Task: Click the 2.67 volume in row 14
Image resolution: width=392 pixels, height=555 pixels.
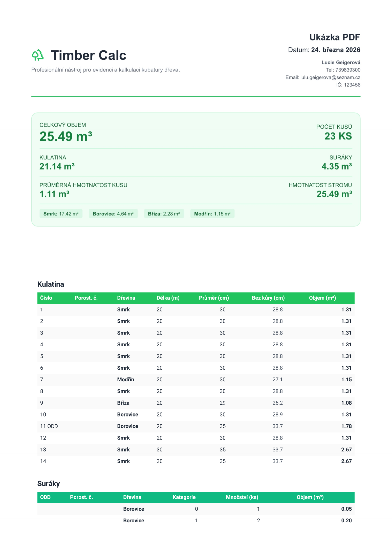Action: point(346,461)
